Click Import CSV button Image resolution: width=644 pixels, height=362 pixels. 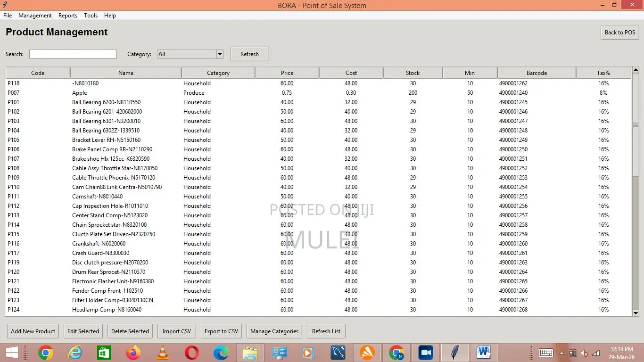tap(177, 331)
